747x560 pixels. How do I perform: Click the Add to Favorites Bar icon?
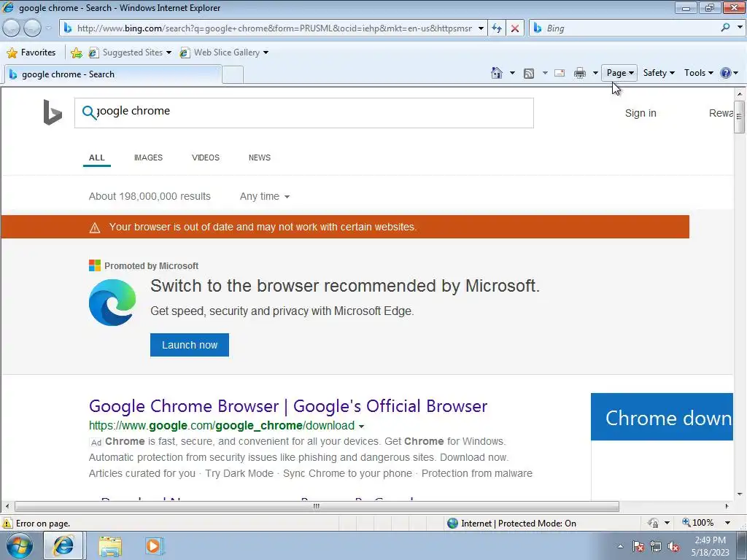(x=76, y=52)
